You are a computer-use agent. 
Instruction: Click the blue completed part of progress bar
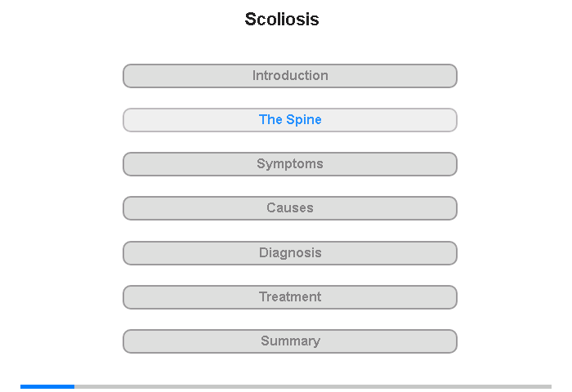pos(47,386)
